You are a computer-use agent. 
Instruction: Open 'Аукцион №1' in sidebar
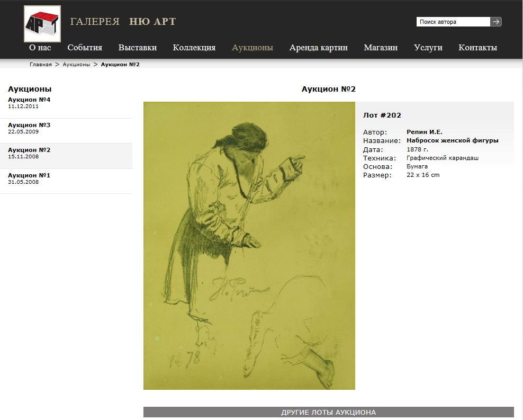pos(29,175)
